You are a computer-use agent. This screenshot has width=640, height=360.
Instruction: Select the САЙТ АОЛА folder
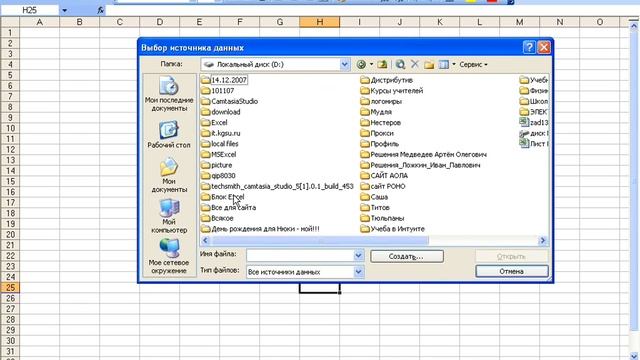(384, 176)
